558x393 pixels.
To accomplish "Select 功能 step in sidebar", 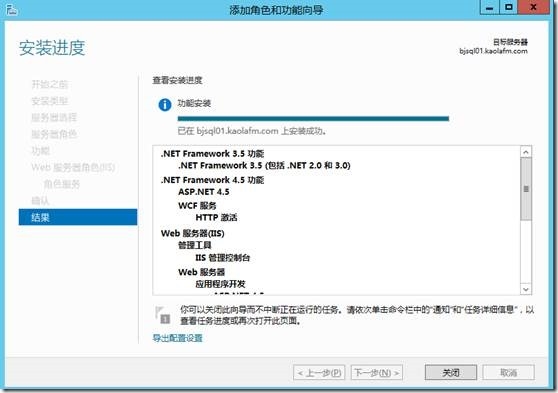I will 40,151.
